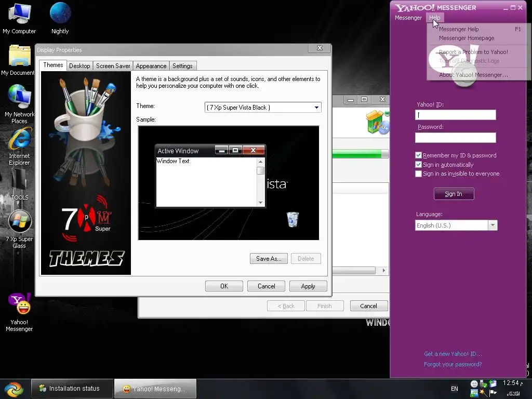Click the EN language bar indicator

coord(454,389)
